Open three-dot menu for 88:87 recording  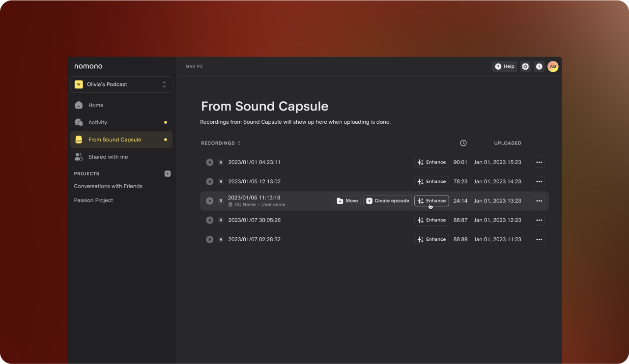[539, 220]
